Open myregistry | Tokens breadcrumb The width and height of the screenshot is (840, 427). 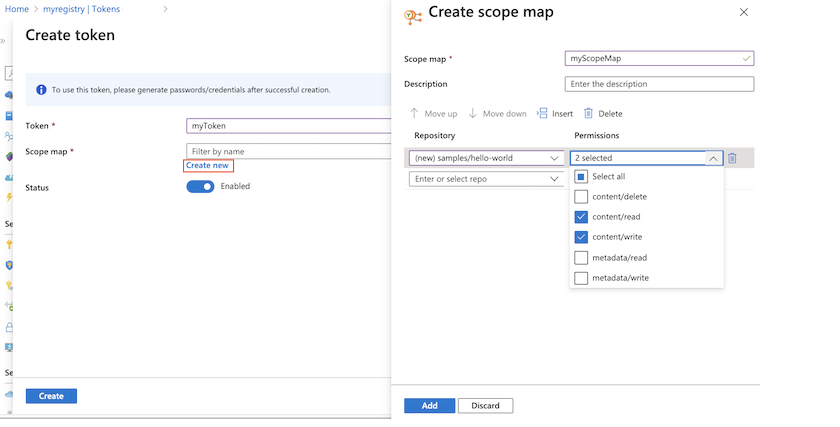[97, 9]
